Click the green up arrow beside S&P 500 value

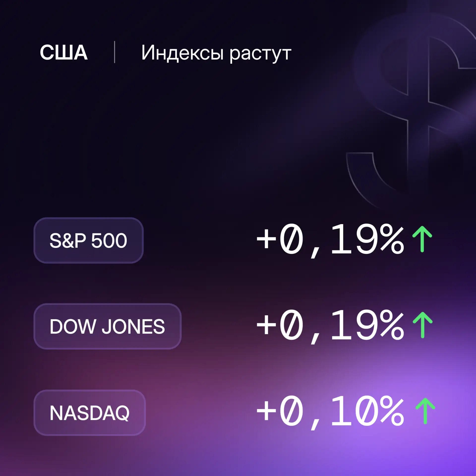pyautogui.click(x=422, y=239)
